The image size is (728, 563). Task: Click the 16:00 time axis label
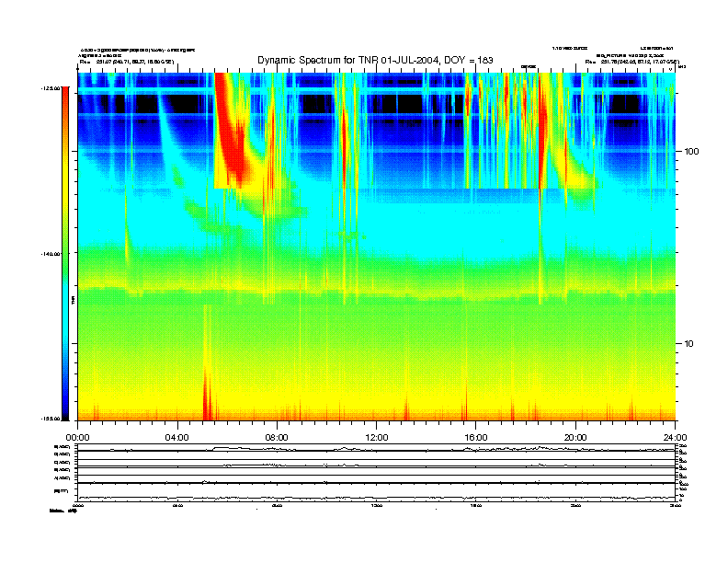coord(476,437)
